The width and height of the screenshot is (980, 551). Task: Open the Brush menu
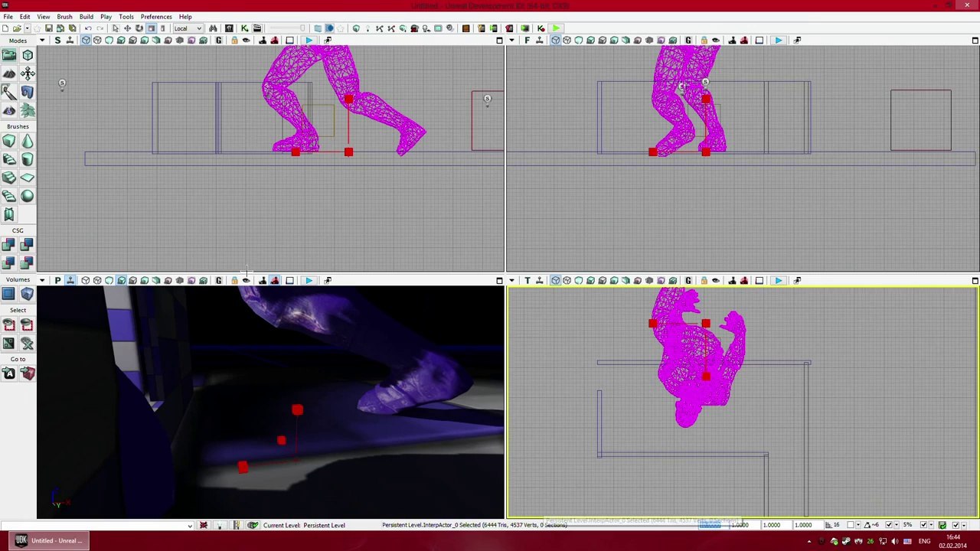click(x=64, y=16)
